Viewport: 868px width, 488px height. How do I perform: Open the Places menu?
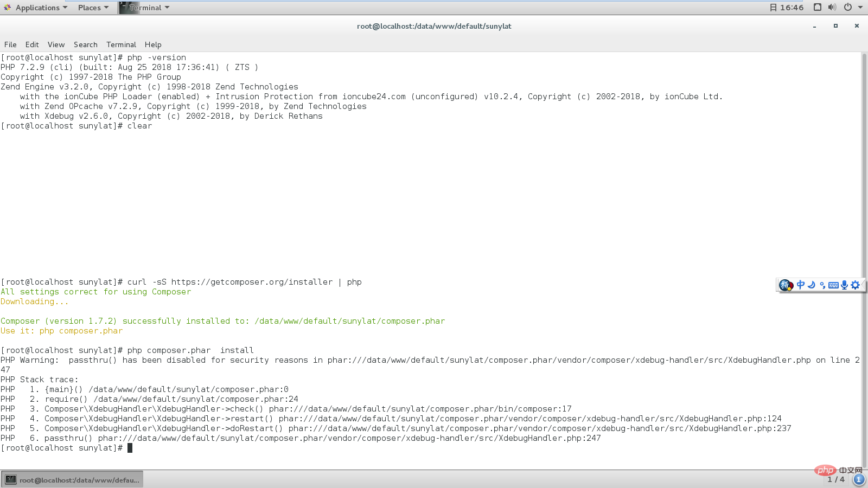tap(93, 8)
